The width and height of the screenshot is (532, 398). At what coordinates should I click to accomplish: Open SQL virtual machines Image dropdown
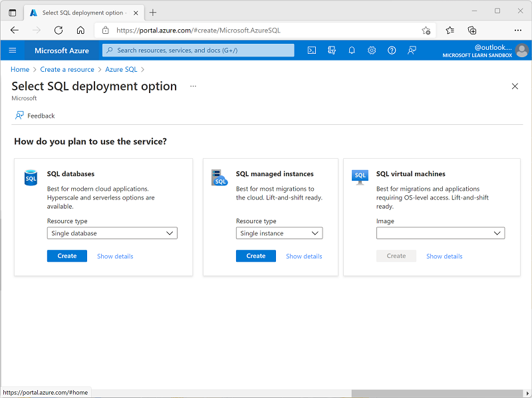[440, 233]
